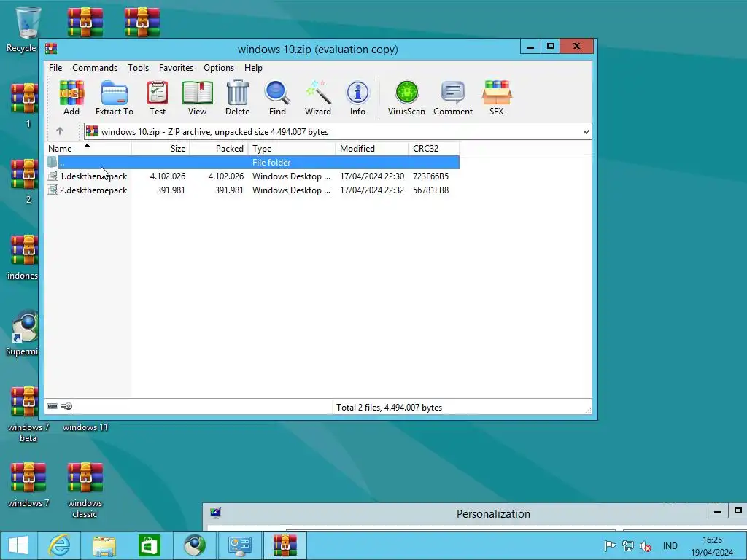Convert archive with SFX tool
Image resolution: width=747 pixels, height=560 pixels.
[x=496, y=98]
